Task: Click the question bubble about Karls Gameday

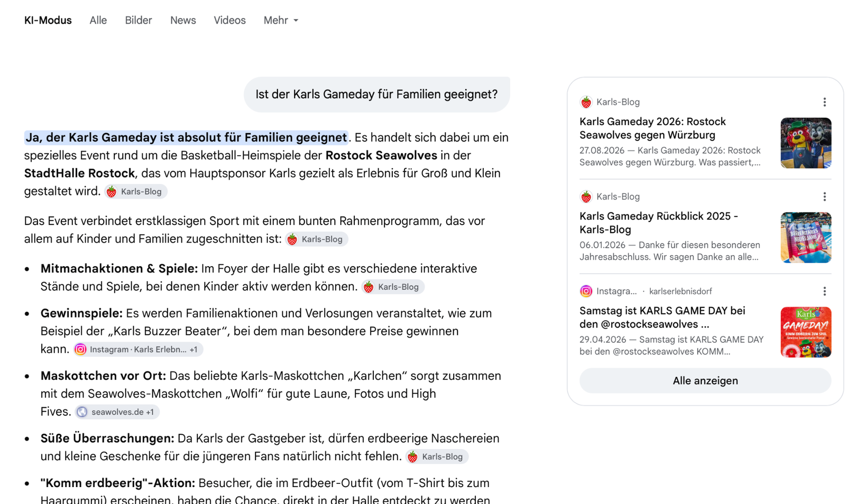Action: tap(376, 95)
